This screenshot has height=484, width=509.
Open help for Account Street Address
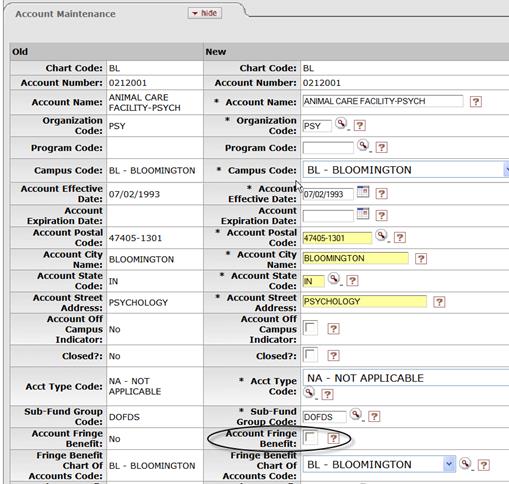tap(439, 302)
